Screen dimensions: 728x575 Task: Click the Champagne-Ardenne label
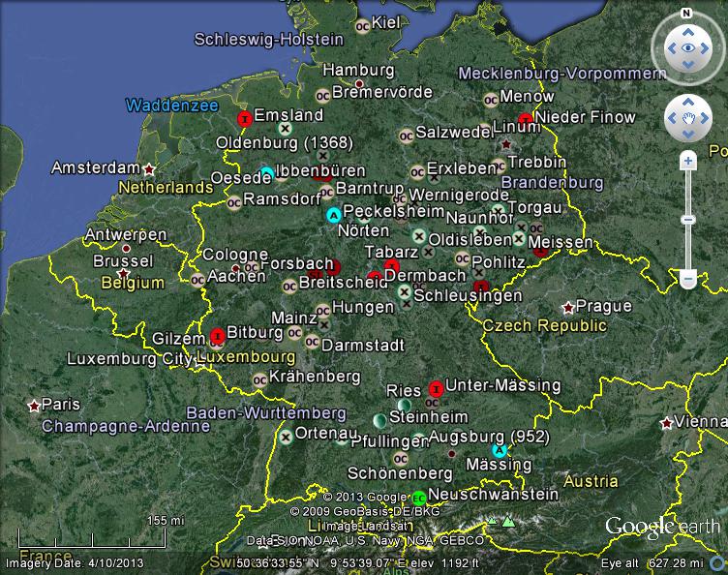point(126,426)
